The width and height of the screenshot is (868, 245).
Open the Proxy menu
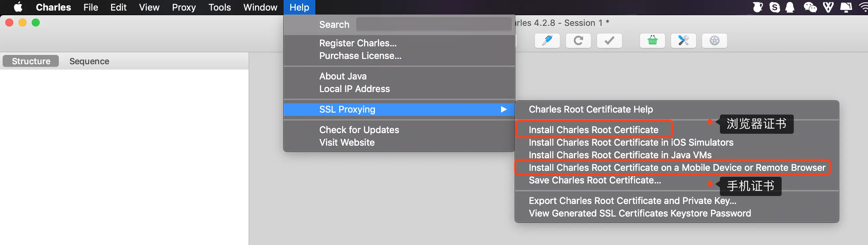pos(184,7)
